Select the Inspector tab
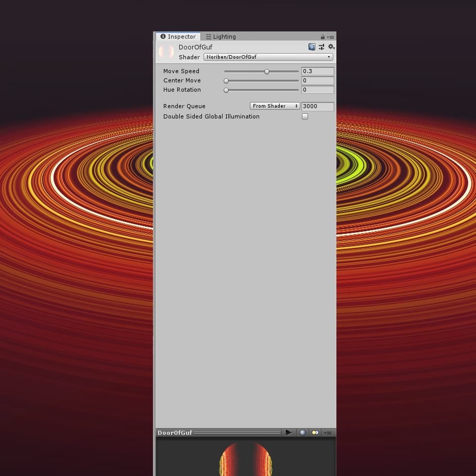Viewport: 476px width, 476px height. click(178, 37)
